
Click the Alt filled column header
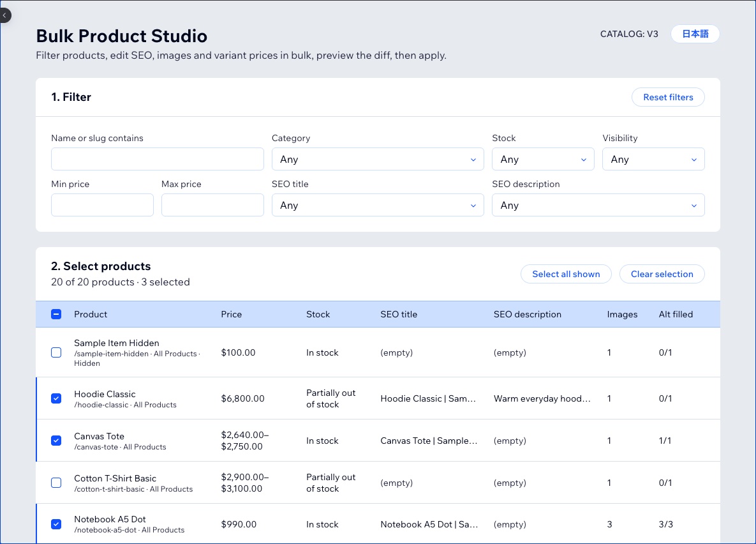click(x=676, y=314)
